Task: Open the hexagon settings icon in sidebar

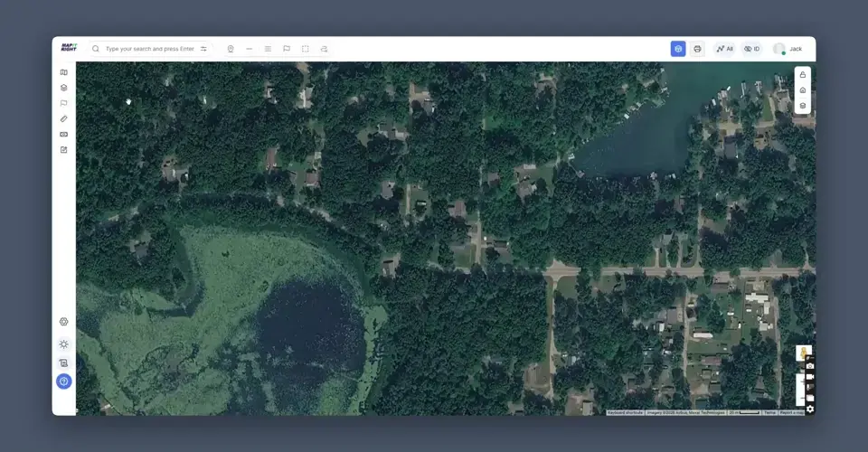Action: [x=63, y=322]
